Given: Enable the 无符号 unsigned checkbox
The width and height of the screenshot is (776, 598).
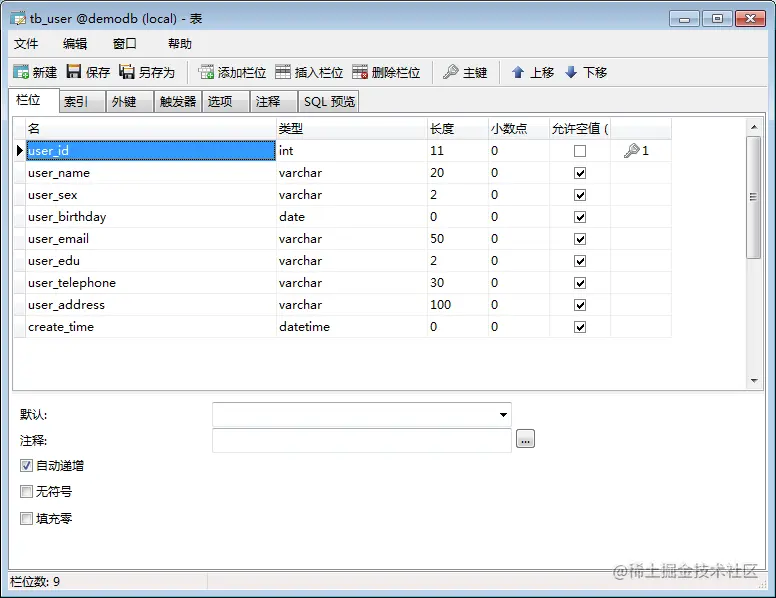Looking at the screenshot, I should [26, 492].
